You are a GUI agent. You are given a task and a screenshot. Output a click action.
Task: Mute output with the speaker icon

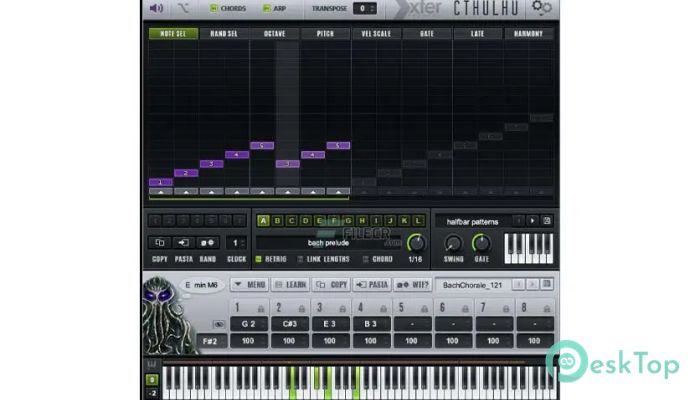point(156,8)
